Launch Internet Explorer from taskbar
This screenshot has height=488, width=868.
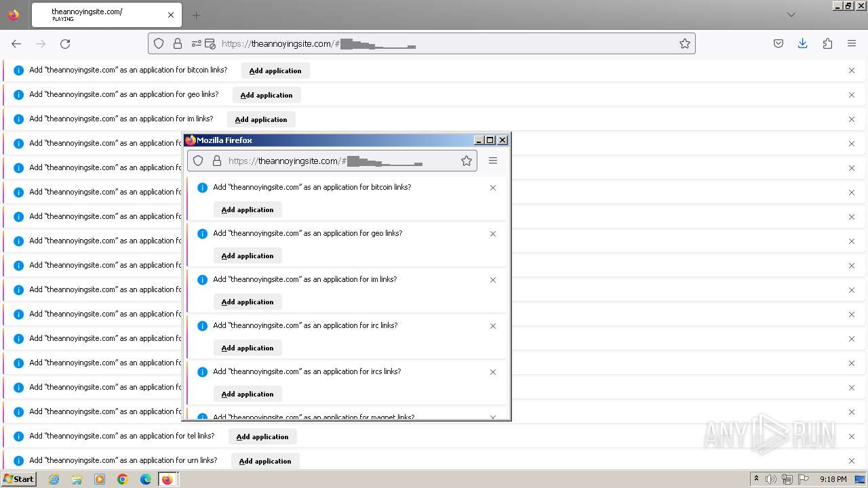(x=54, y=479)
